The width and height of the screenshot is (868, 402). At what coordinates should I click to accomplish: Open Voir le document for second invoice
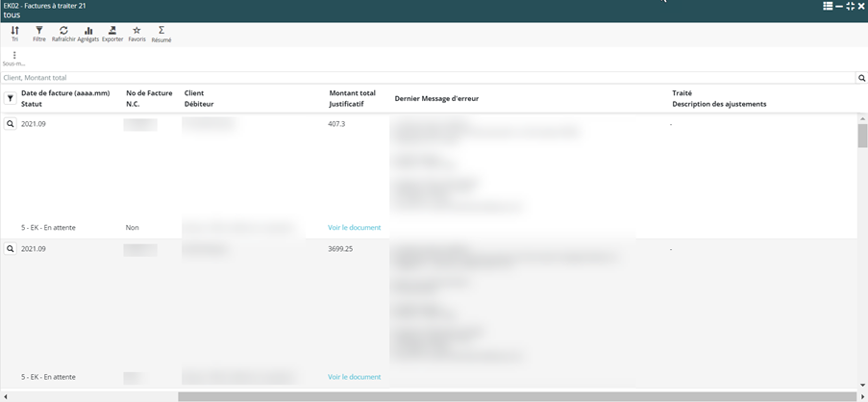354,377
